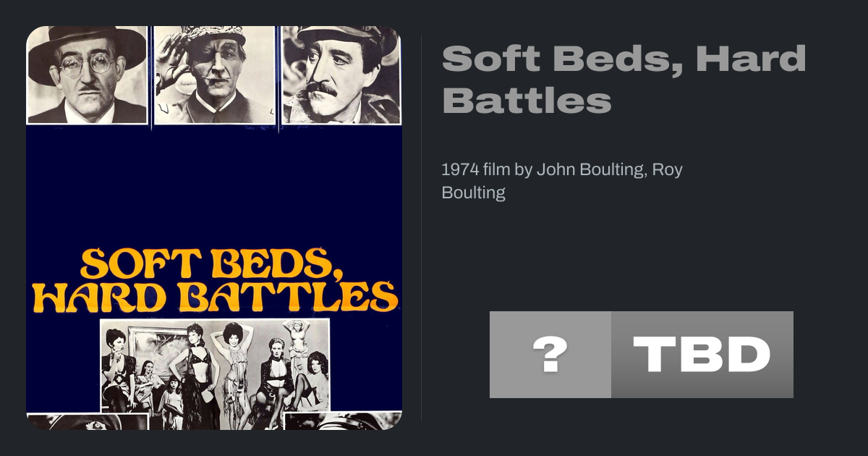Click the right portrait of mustached man in cap
This screenshot has width=868, height=456.
pos(340,75)
